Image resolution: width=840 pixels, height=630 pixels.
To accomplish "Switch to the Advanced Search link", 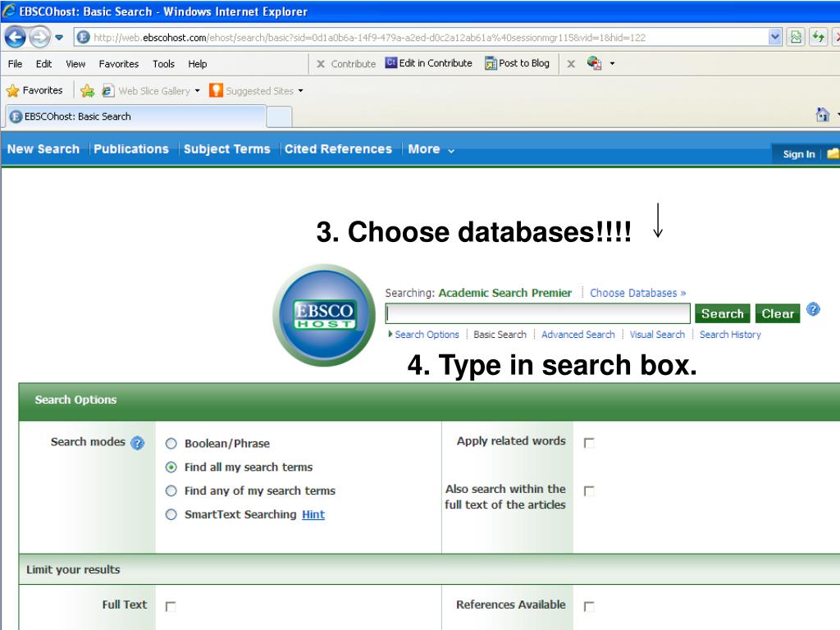I will tap(578, 335).
